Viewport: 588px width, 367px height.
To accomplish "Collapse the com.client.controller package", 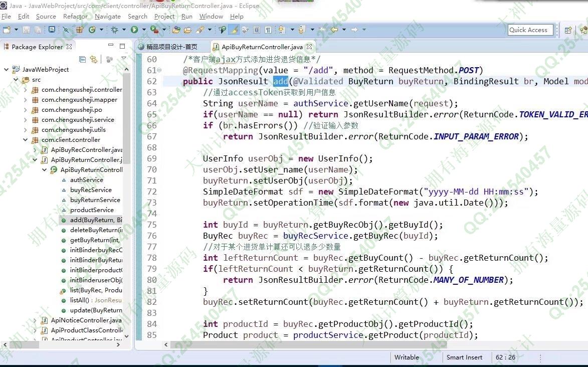I will point(25,139).
